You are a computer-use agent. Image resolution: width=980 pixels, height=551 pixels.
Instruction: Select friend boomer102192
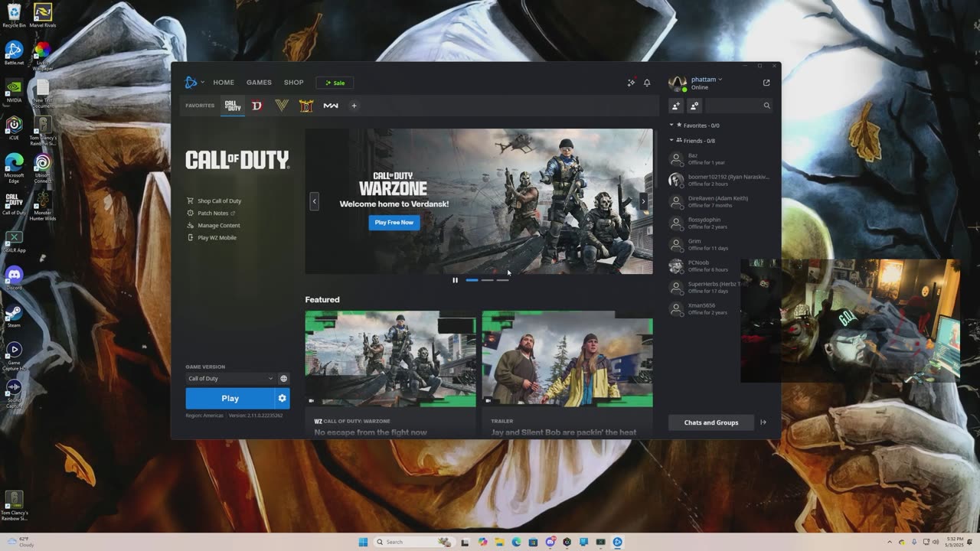tap(720, 181)
